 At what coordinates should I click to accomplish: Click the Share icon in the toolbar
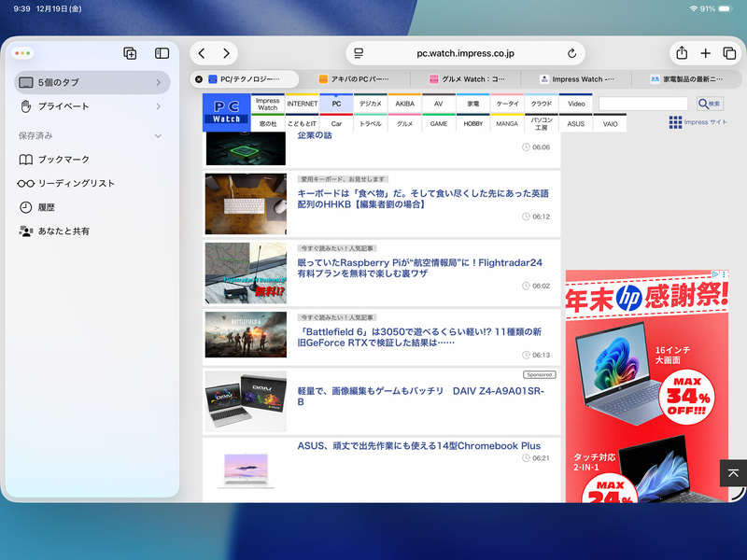click(x=682, y=53)
